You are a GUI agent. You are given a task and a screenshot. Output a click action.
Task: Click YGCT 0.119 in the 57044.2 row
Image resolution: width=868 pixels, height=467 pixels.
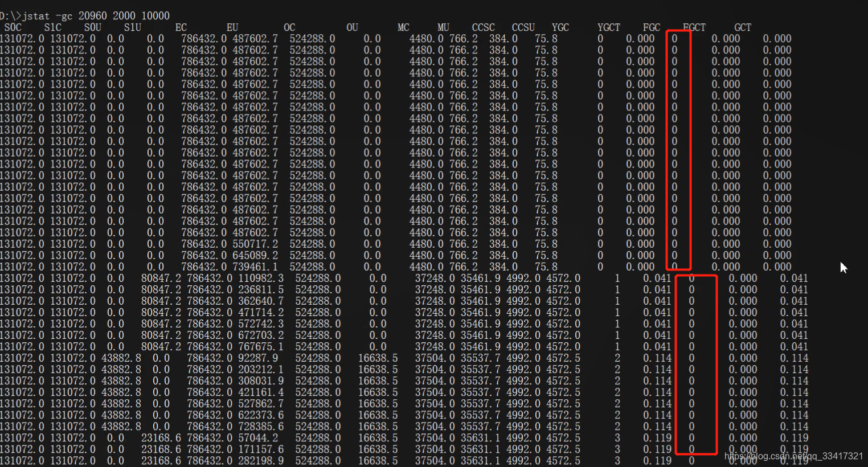tap(657, 437)
